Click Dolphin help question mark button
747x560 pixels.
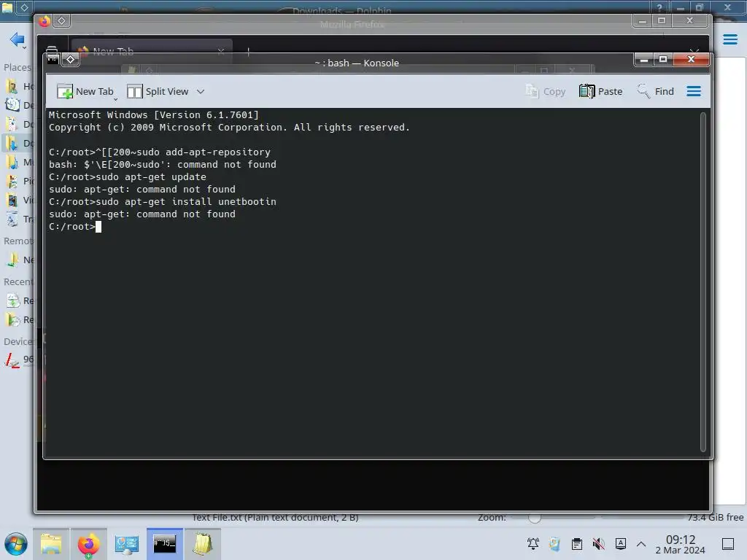click(x=659, y=7)
